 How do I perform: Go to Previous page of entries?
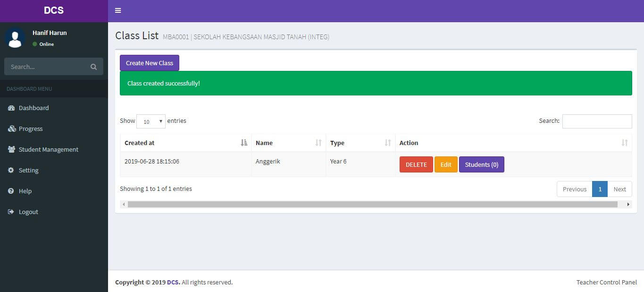pos(575,189)
